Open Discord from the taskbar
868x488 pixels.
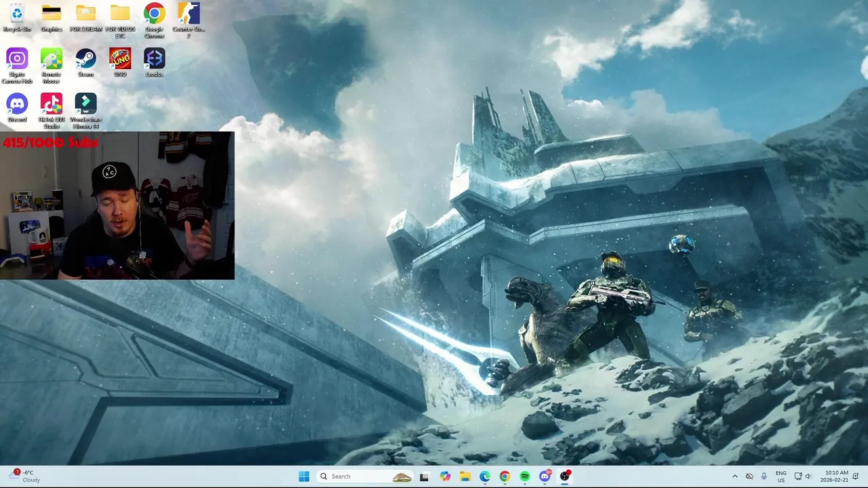(x=545, y=476)
